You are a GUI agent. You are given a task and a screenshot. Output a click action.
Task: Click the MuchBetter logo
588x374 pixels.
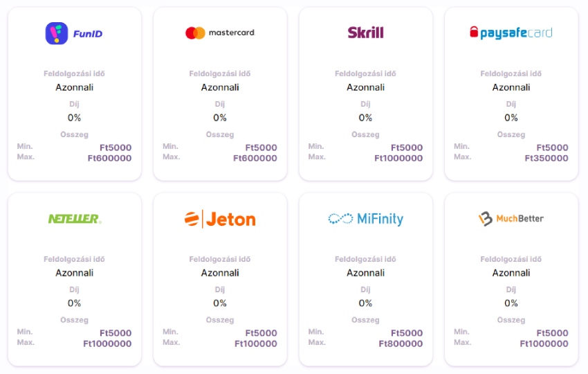(511, 219)
